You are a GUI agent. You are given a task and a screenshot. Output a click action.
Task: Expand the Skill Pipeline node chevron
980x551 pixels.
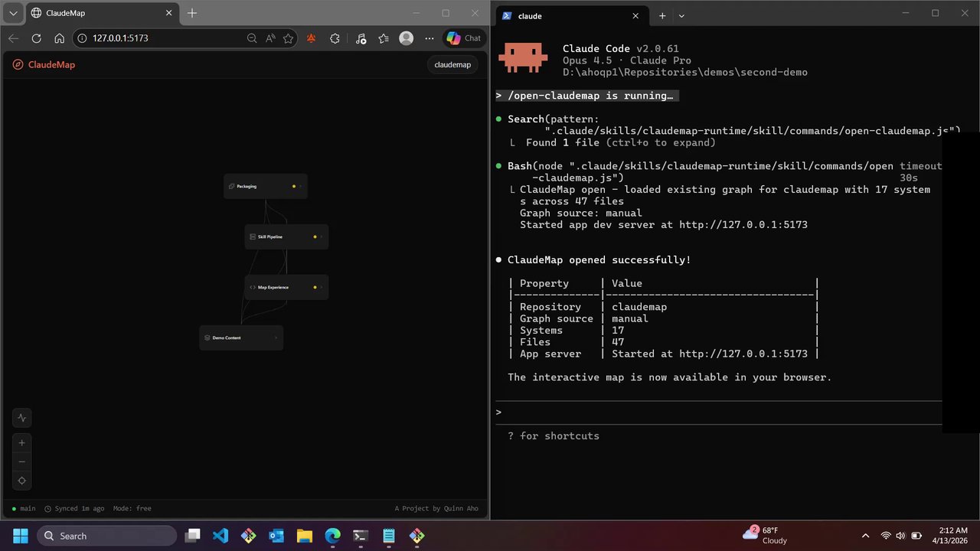[322, 236]
